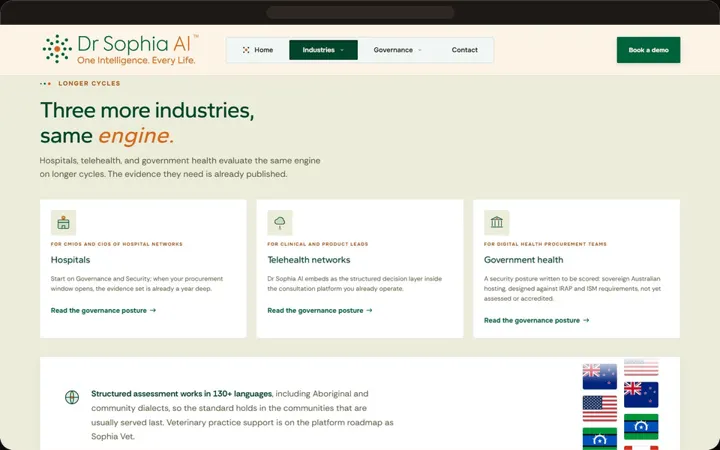Viewport: 720px width, 450px height.
Task: Click the larger New Zealand flag on right column
Action: coord(641,394)
